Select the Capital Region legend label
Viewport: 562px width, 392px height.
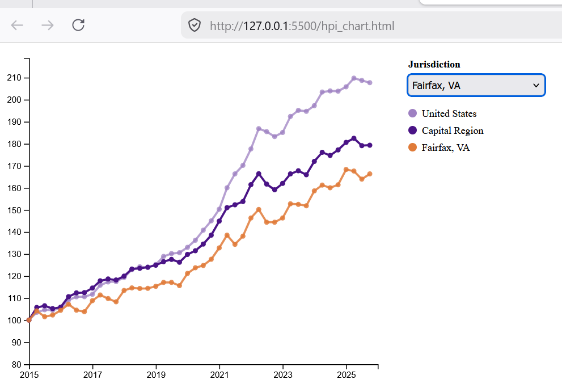pyautogui.click(x=453, y=130)
